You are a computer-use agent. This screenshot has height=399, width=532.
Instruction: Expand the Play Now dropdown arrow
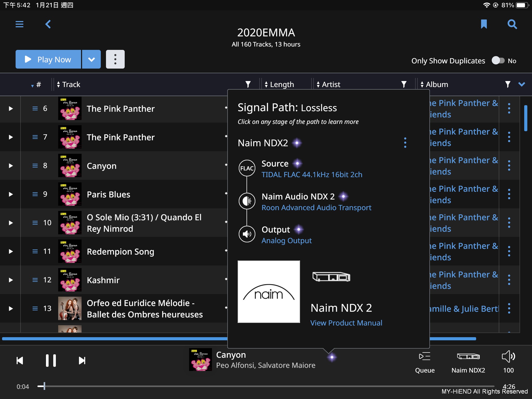pyautogui.click(x=91, y=59)
